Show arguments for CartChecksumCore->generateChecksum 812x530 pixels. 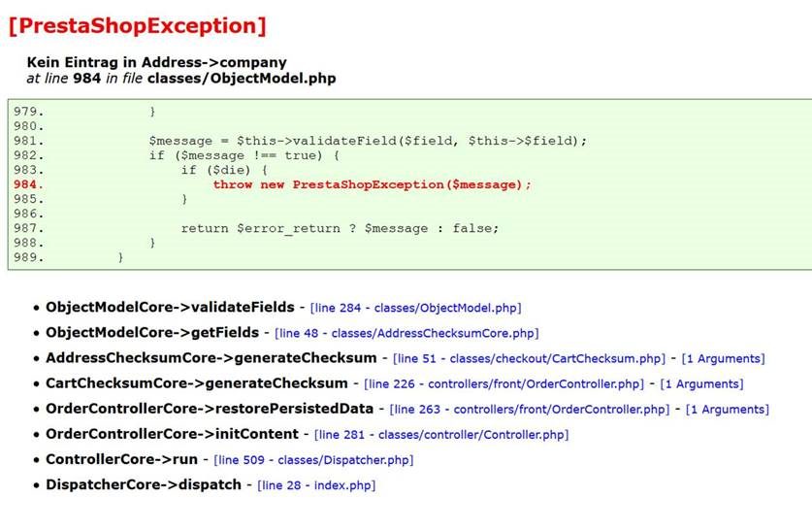[x=701, y=383]
